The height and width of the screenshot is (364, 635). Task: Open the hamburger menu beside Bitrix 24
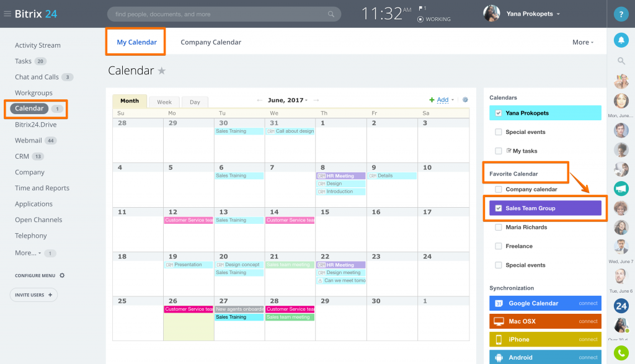point(7,14)
